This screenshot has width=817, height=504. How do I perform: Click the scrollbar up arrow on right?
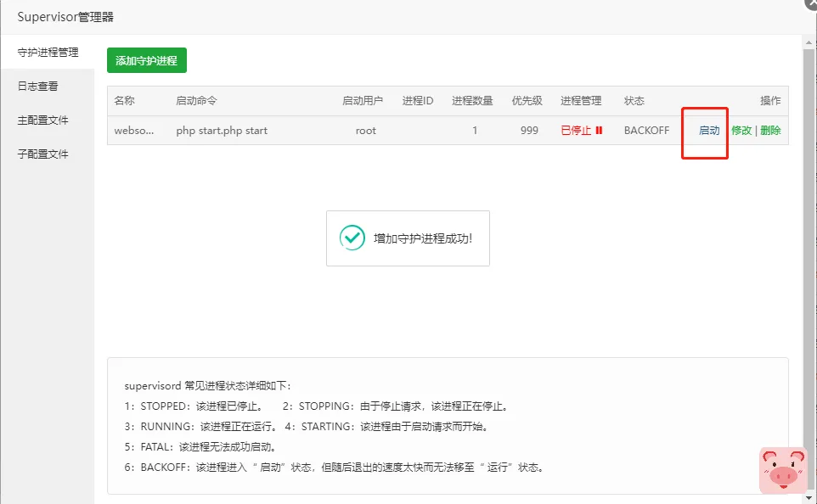click(809, 42)
